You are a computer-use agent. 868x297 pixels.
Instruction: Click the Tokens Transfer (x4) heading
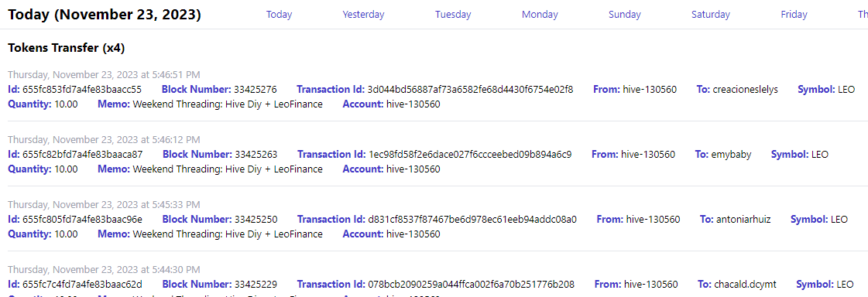(67, 49)
